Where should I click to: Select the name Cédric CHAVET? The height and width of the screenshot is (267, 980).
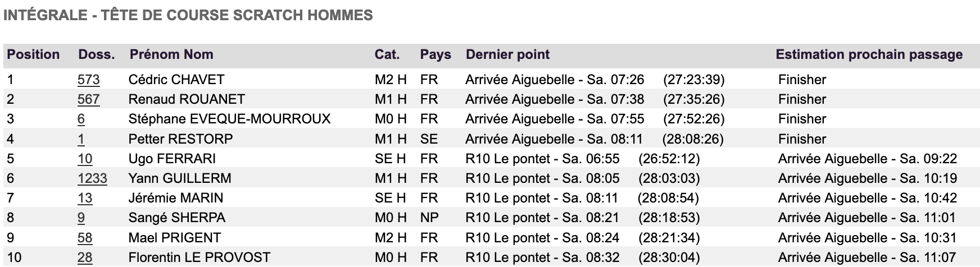(176, 80)
